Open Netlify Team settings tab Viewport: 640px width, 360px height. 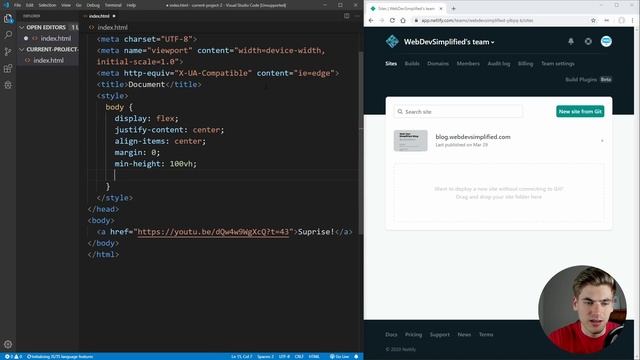[x=558, y=64]
